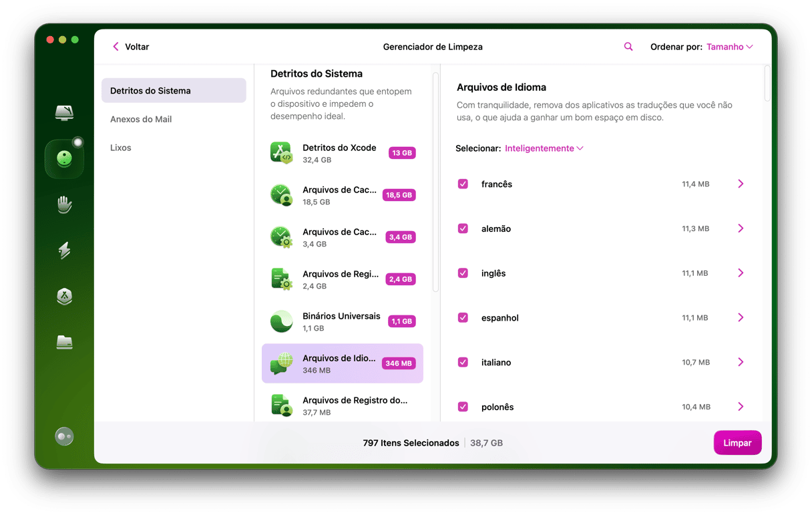
Task: Go back with the Voltar button
Action: (x=131, y=47)
